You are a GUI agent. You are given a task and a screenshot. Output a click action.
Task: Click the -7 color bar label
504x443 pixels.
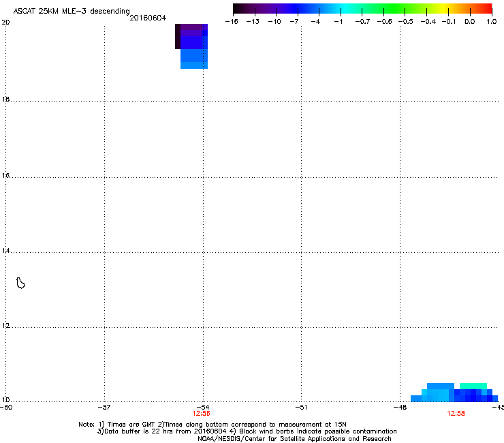click(294, 22)
